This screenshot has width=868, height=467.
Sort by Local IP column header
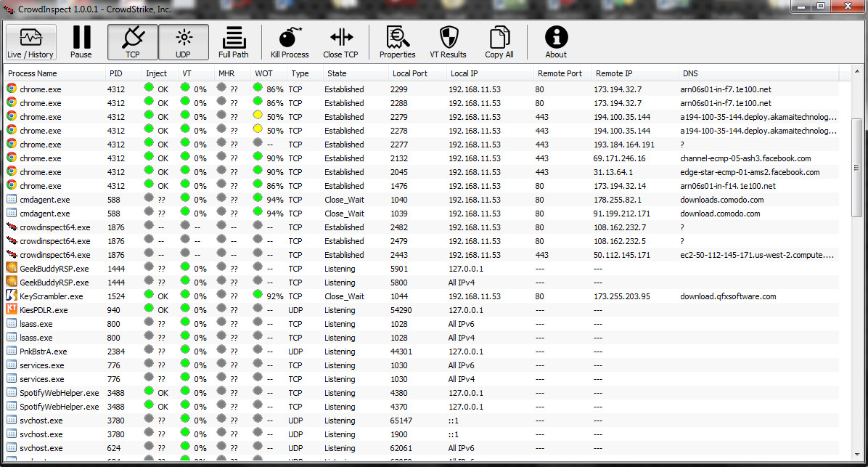point(490,73)
